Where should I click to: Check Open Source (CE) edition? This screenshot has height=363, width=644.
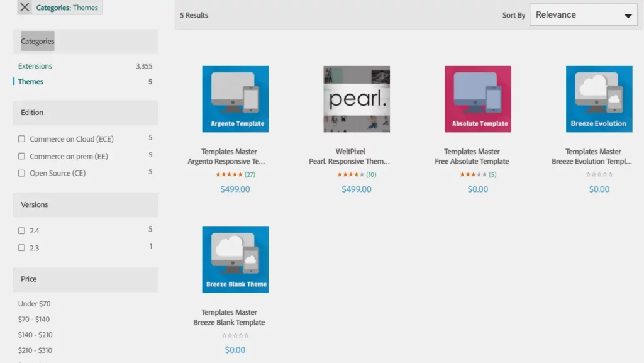[x=21, y=173]
